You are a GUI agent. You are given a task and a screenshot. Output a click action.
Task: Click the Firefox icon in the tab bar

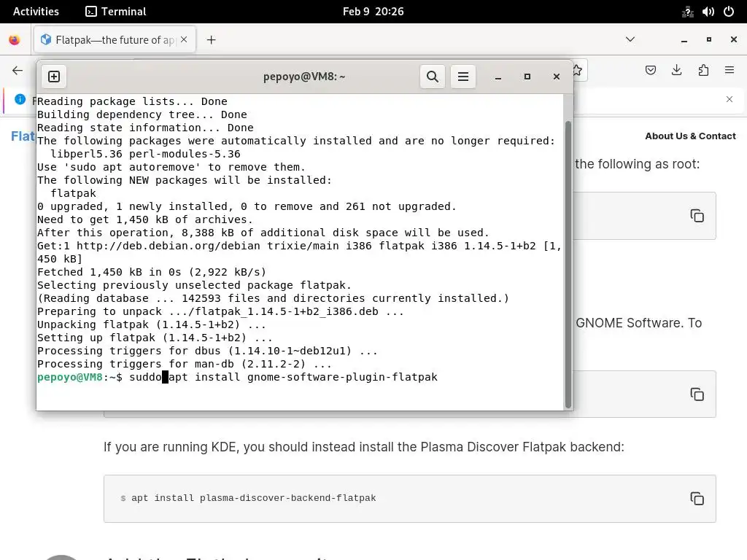15,40
